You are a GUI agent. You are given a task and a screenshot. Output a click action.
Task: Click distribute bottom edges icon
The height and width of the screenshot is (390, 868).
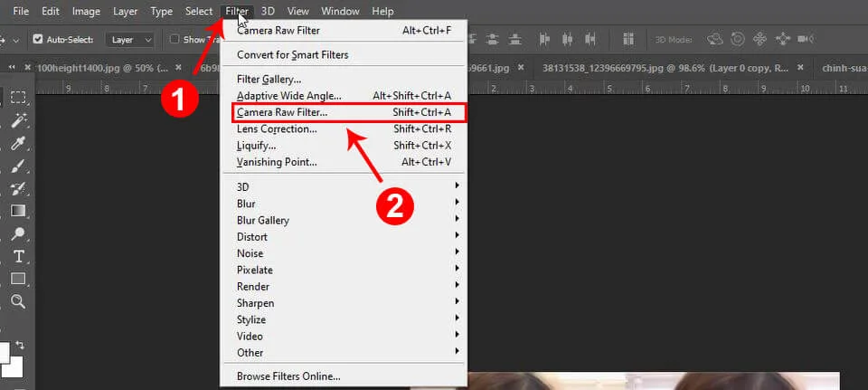[x=515, y=39]
